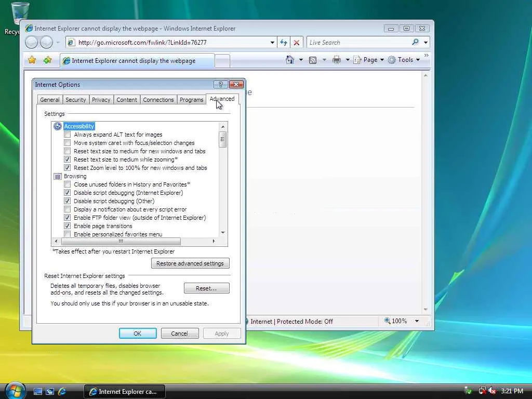The width and height of the screenshot is (532, 399).
Task: Uncheck Reset text size to medium while zooming
Action: click(67, 159)
